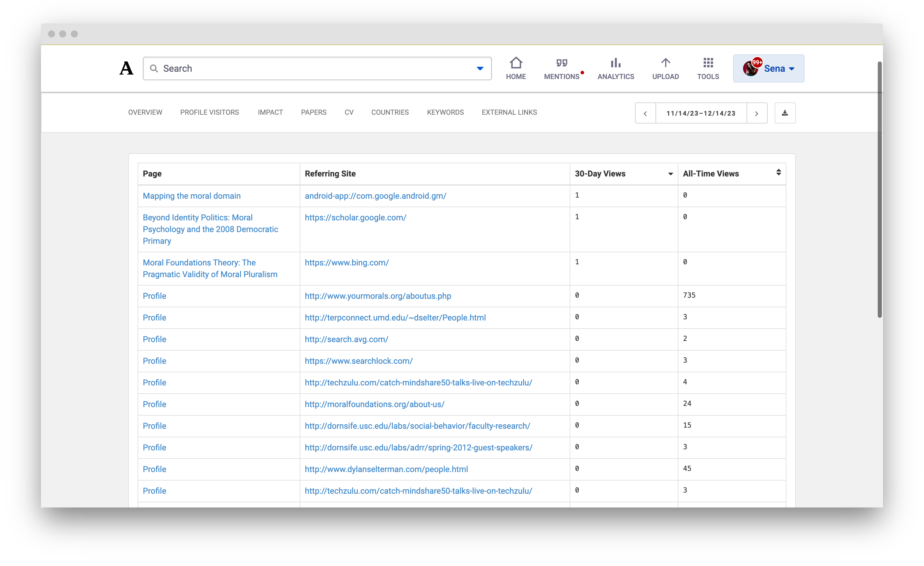Click the page vertical scrollbar
924x566 pixels.
click(x=879, y=189)
